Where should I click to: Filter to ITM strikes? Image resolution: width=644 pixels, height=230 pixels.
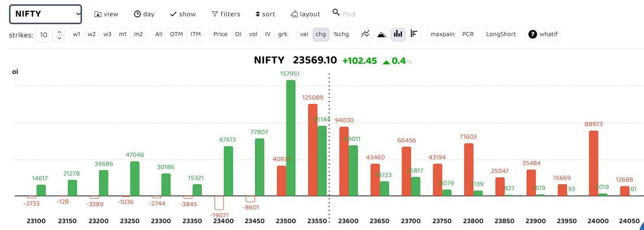pos(195,34)
